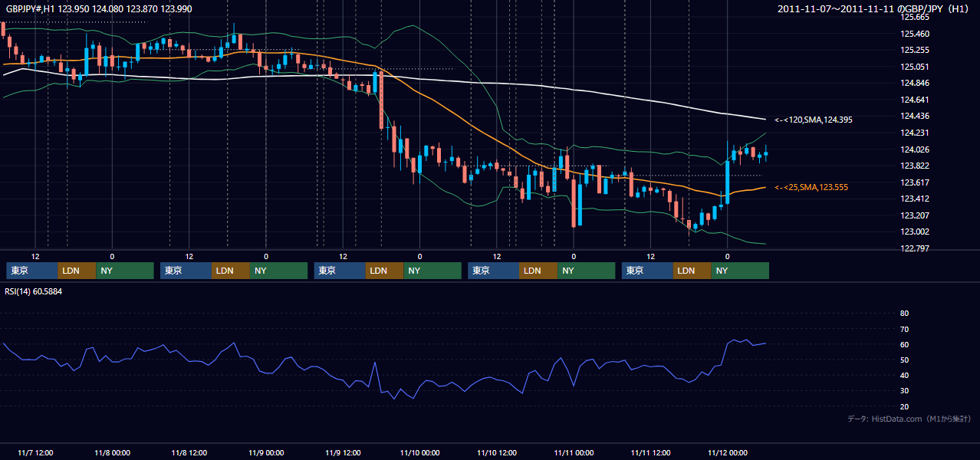
Task: Click price axis value 123.412
Action: pos(914,199)
